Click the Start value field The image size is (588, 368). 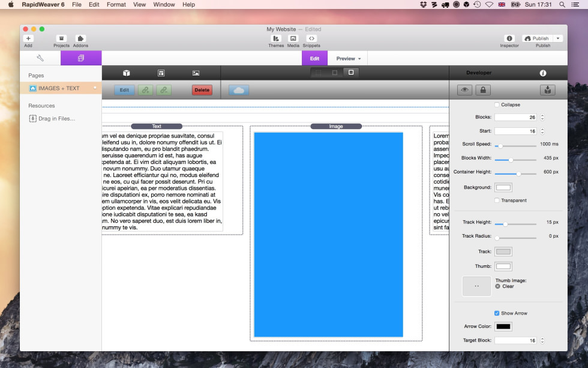tap(515, 131)
